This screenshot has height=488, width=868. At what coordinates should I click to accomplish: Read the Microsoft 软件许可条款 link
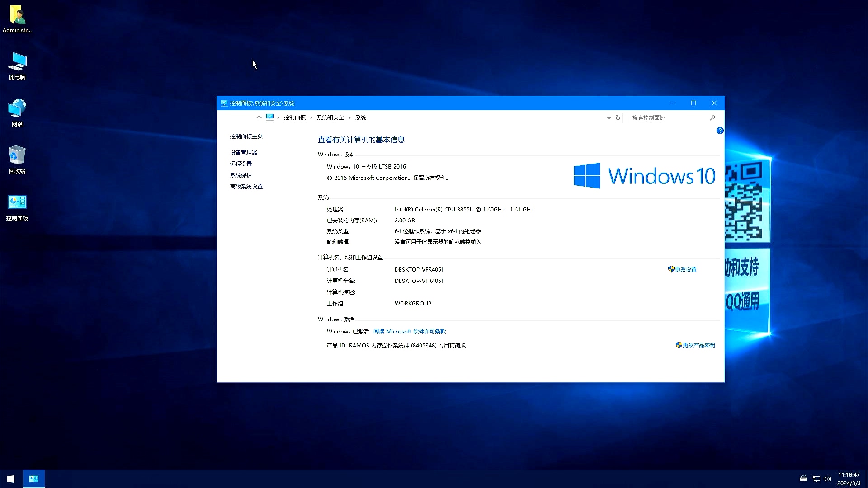[410, 331]
